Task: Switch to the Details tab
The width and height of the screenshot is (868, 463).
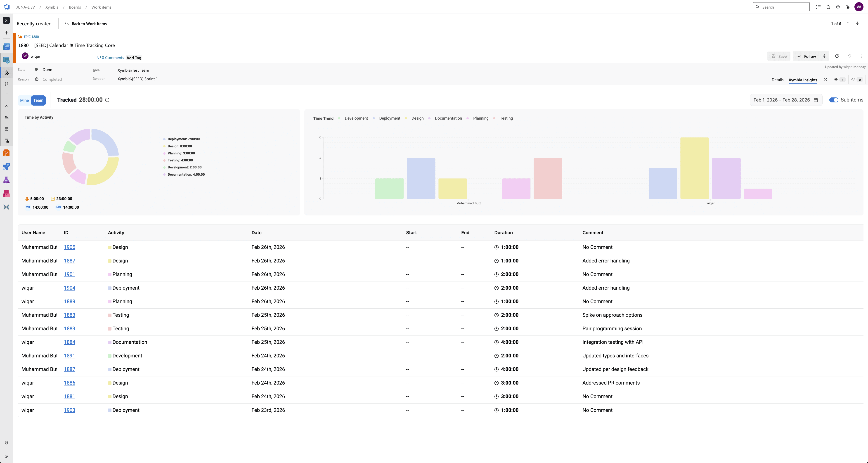Action: tap(777, 80)
